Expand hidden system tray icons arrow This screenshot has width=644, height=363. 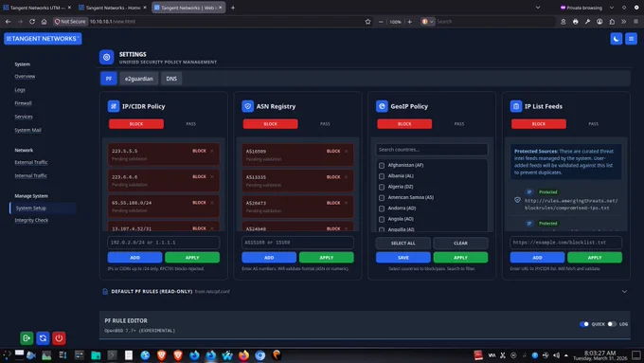pos(566,354)
